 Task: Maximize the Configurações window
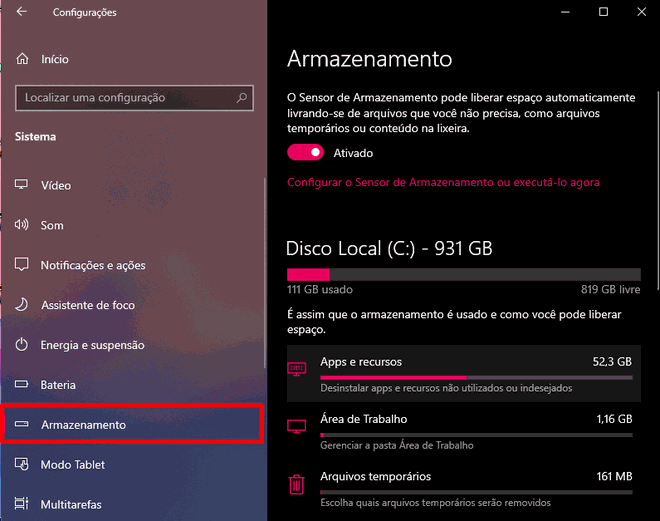(603, 12)
